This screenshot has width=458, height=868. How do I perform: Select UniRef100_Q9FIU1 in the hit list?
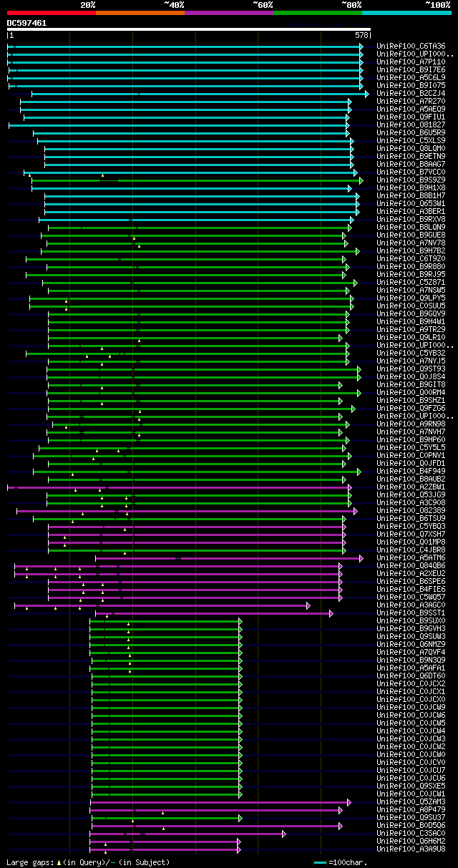pos(411,117)
